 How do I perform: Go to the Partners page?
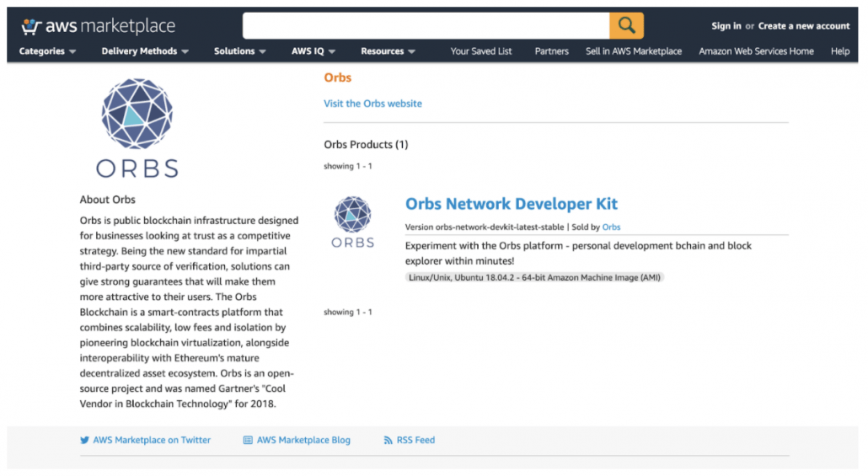tap(551, 51)
